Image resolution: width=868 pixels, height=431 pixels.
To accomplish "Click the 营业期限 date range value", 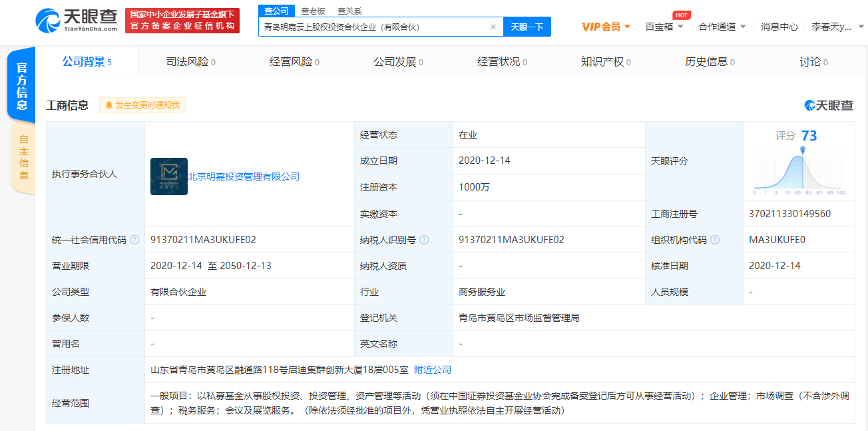I will click(211, 266).
